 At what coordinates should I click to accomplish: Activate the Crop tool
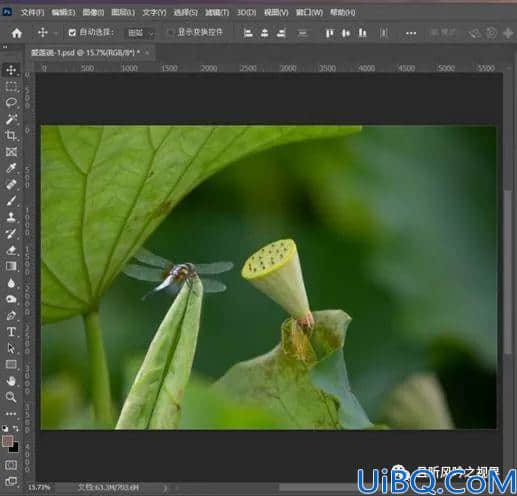coord(11,135)
